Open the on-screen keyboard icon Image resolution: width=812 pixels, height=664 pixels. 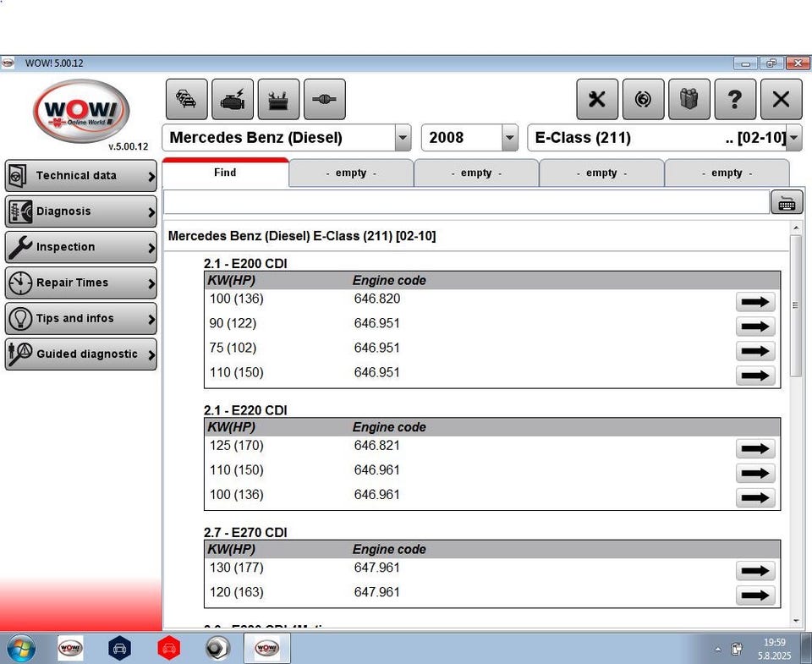pos(787,202)
